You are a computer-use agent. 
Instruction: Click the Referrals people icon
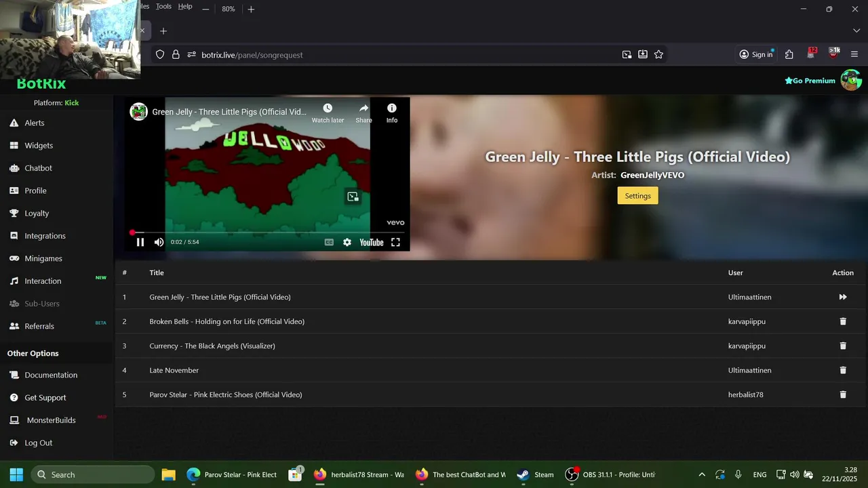14,326
